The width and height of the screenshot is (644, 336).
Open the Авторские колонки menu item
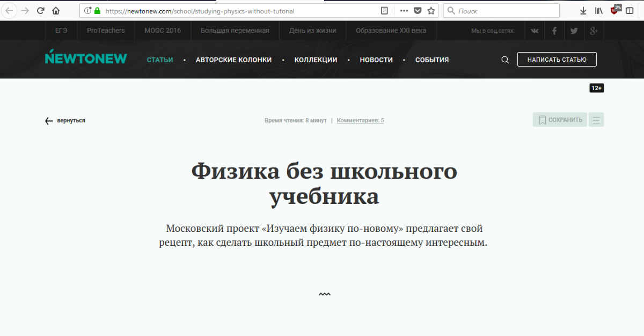(233, 60)
